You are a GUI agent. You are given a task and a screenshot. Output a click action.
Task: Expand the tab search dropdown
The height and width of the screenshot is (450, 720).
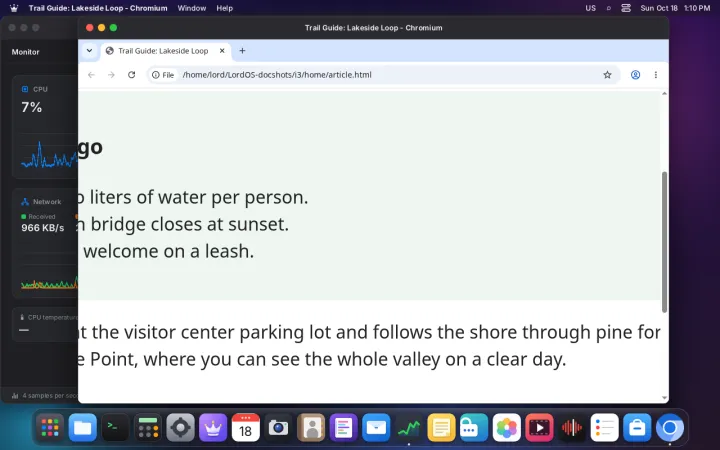(x=90, y=51)
